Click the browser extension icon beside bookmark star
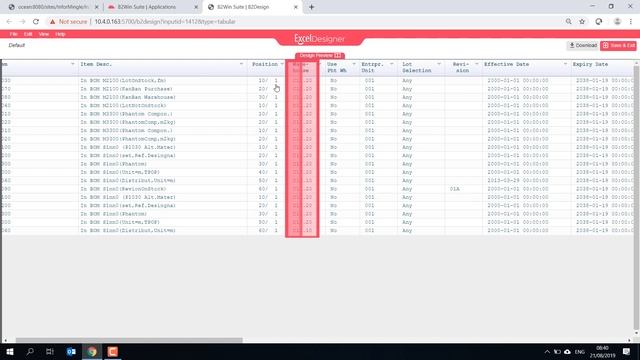The width and height of the screenshot is (640, 360). [x=598, y=22]
